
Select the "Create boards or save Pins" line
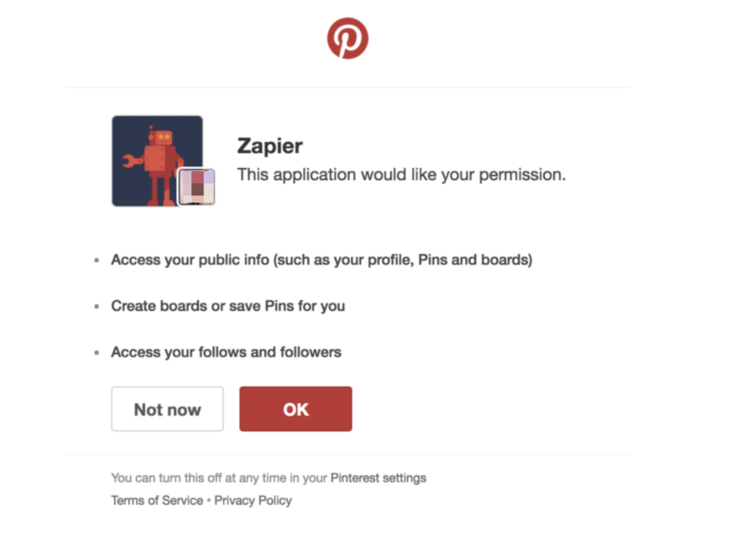228,306
